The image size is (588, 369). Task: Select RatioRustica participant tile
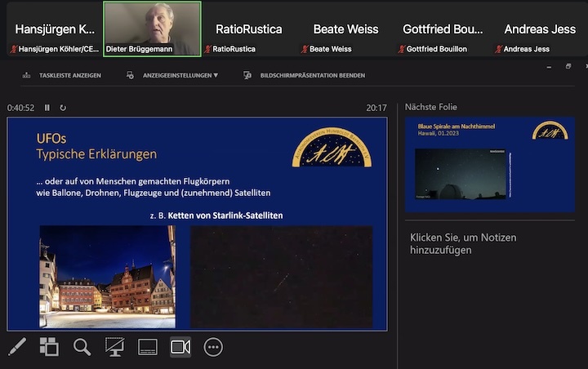point(249,29)
